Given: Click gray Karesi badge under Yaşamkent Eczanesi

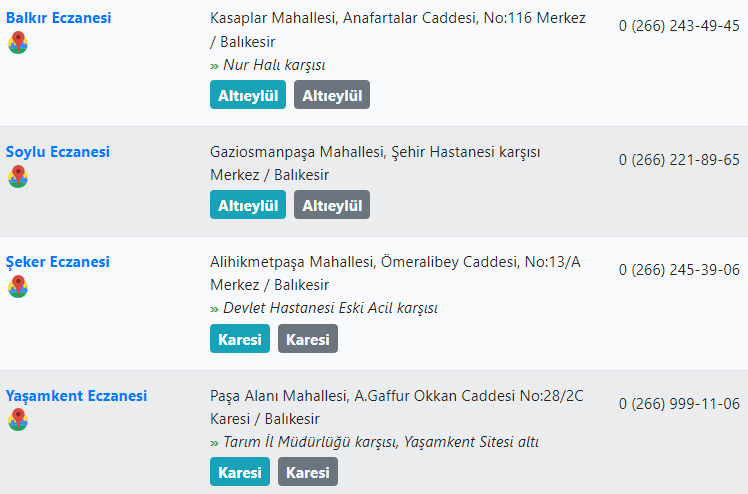Looking at the screenshot, I should 308,472.
